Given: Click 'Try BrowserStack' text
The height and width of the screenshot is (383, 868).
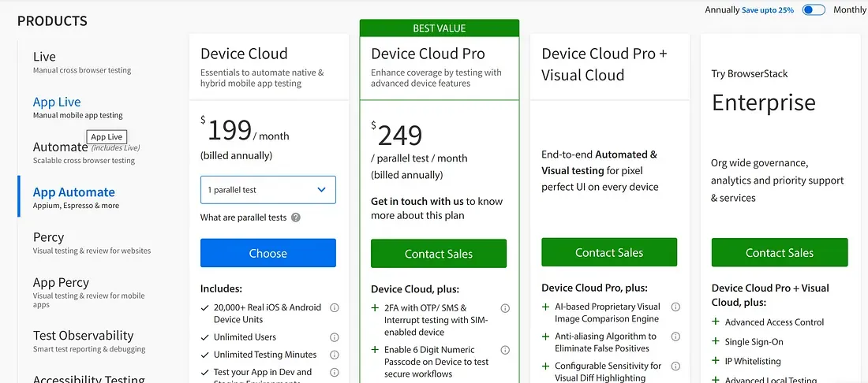Looking at the screenshot, I should click(x=750, y=73).
